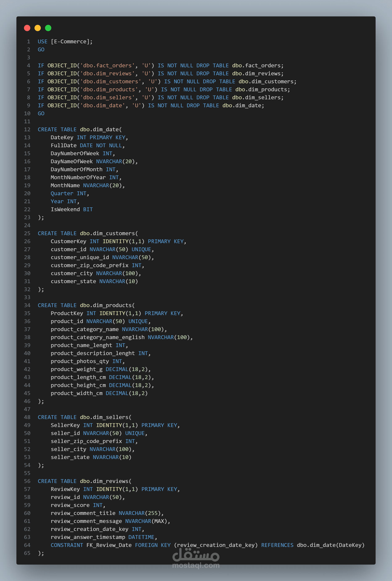The width and height of the screenshot is (392, 581).
Task: Click the CustomerKey column name
Action: click(68, 241)
